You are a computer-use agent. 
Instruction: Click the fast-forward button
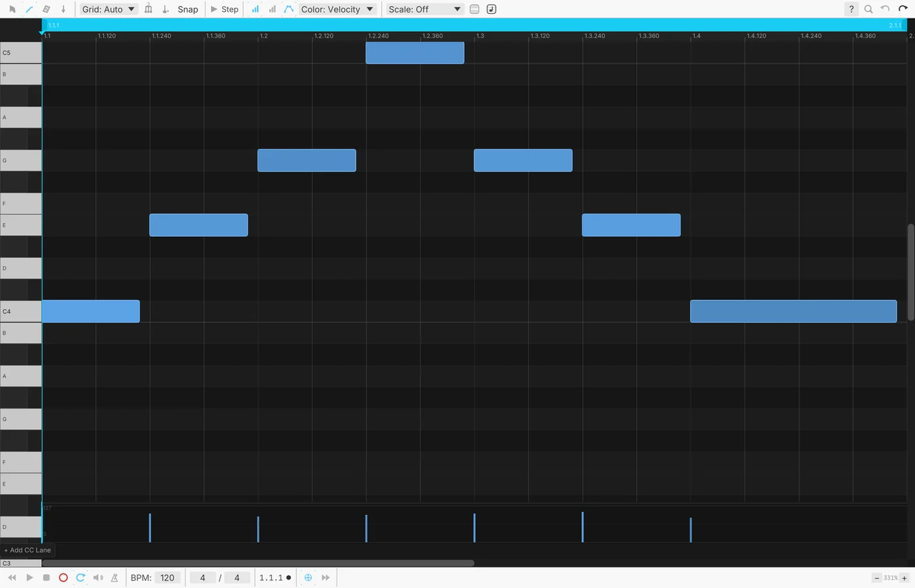[325, 578]
